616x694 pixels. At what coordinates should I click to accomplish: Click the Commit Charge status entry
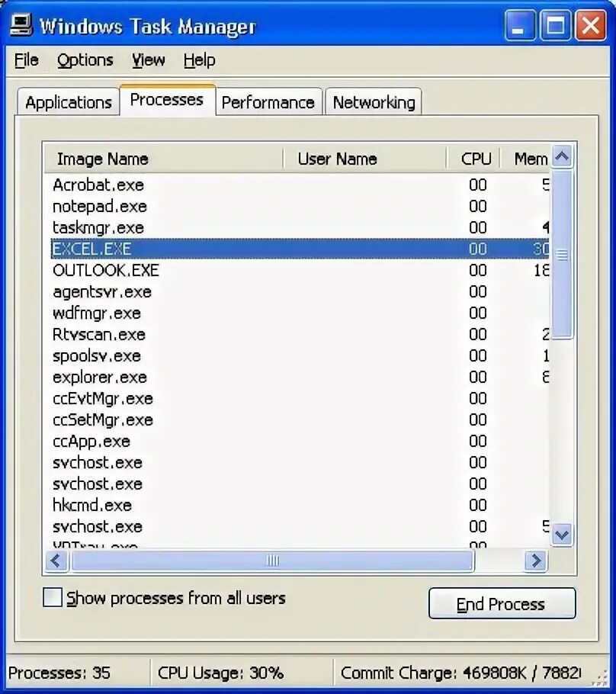(463, 673)
